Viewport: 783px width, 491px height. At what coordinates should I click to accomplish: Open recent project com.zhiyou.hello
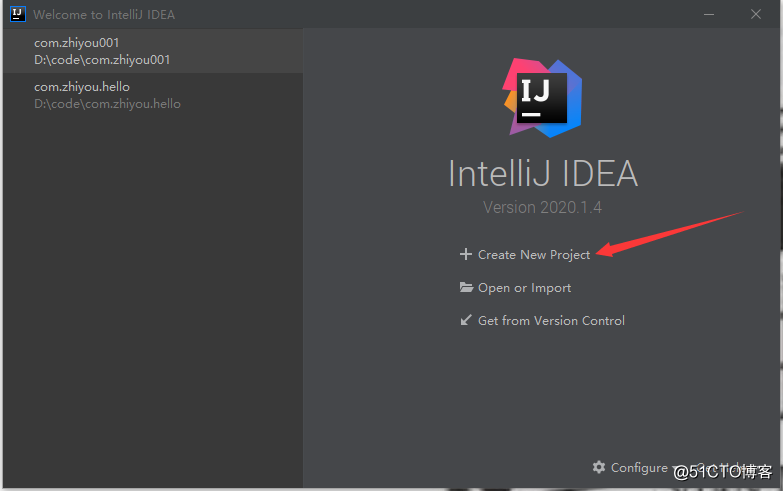tap(82, 87)
